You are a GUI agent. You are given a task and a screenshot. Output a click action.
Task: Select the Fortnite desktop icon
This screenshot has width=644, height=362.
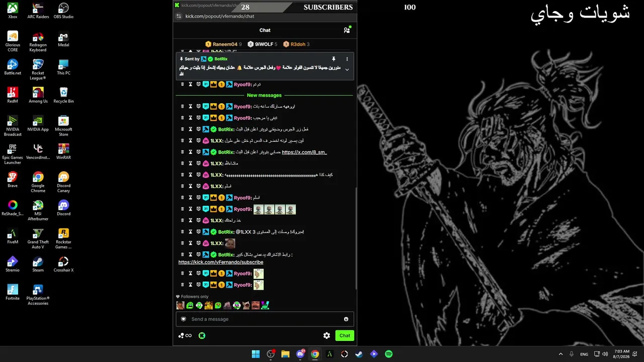[13, 292]
